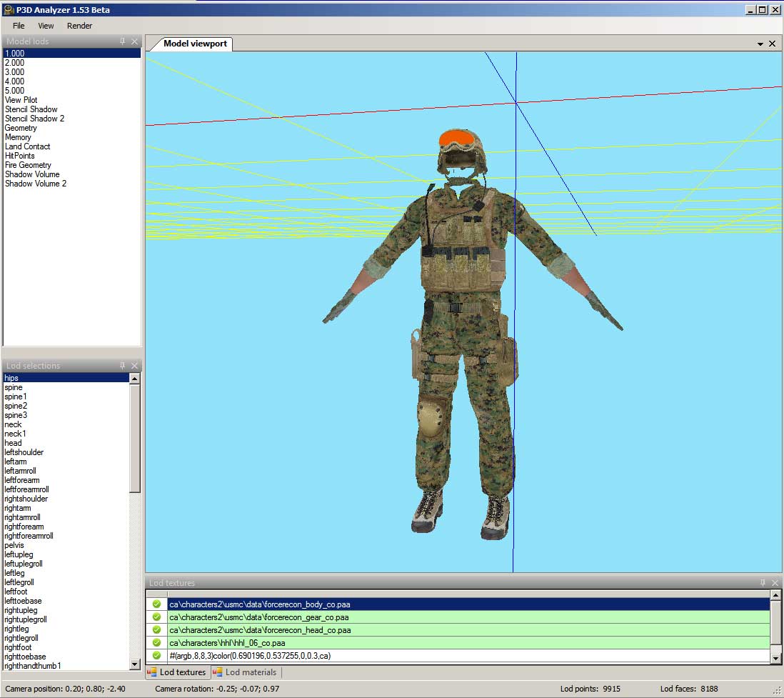Open the Render menu
The height and width of the screenshot is (698, 784).
click(79, 26)
